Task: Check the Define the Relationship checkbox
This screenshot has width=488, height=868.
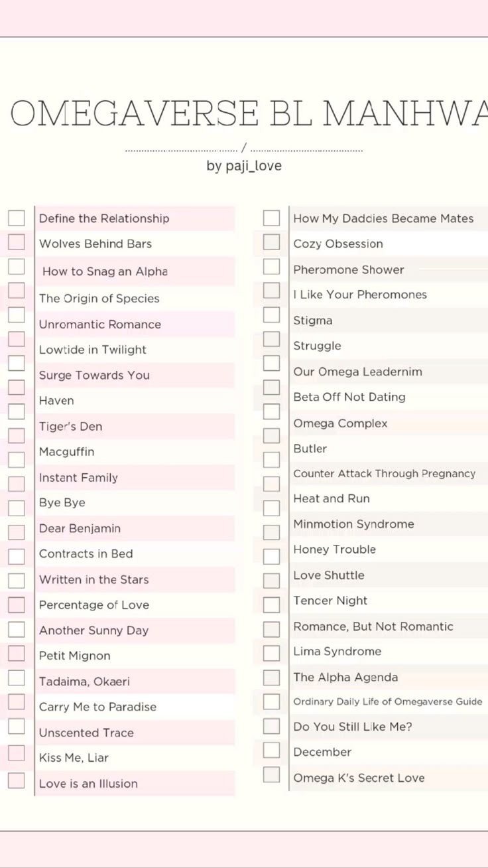Action: click(x=17, y=218)
